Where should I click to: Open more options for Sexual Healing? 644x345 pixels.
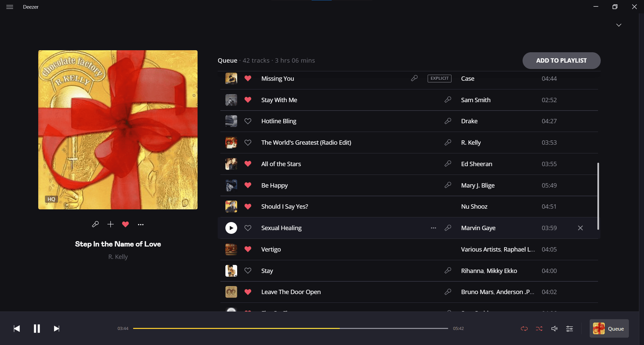click(x=433, y=228)
